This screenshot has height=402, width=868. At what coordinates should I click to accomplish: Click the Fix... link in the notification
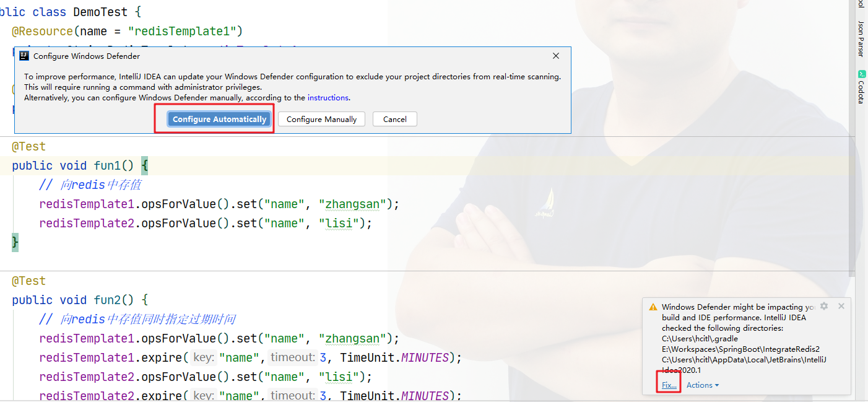point(669,385)
